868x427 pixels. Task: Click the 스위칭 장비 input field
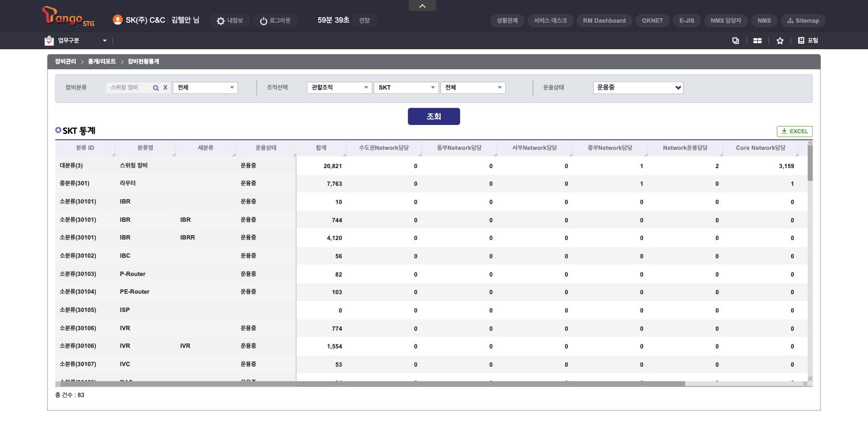click(128, 87)
